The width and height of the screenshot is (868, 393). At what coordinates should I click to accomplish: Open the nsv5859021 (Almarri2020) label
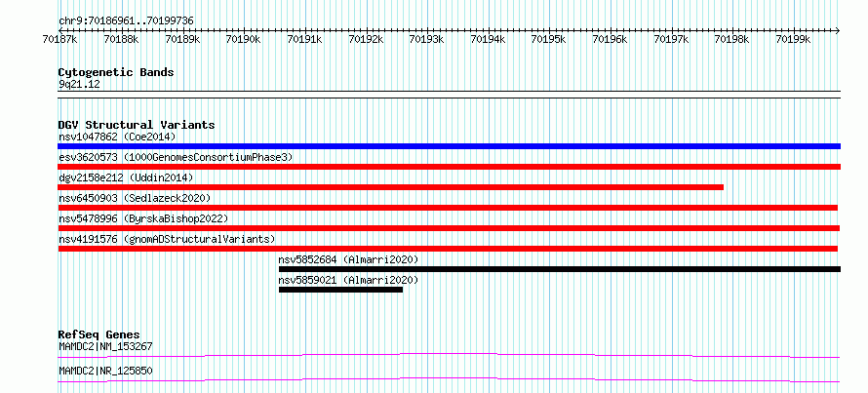[x=349, y=280]
